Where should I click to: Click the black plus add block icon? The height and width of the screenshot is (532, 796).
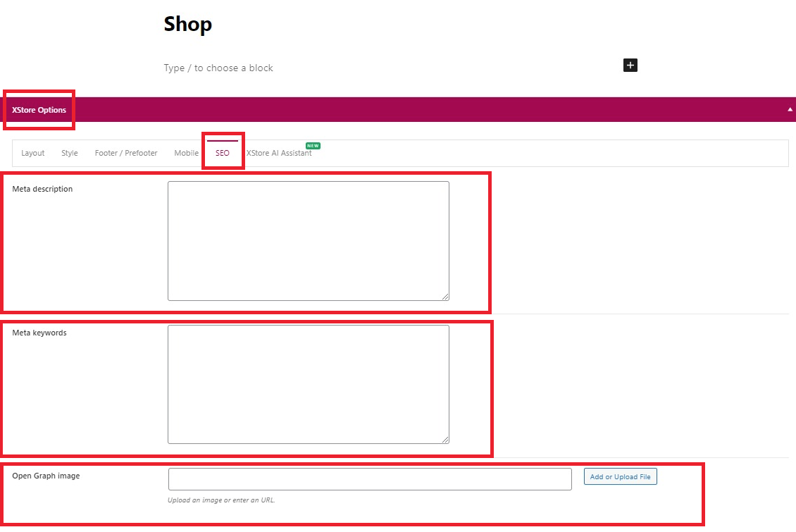coord(630,65)
